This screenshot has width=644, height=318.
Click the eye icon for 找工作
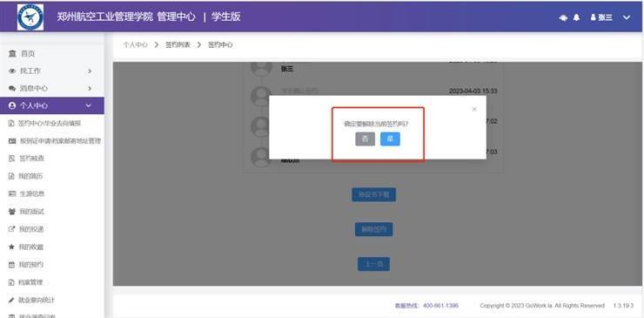click(12, 71)
